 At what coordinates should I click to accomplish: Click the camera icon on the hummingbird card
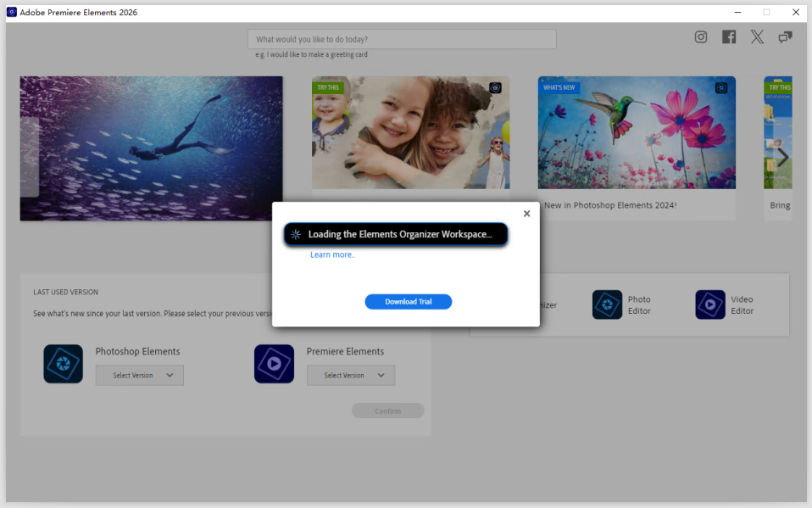coord(721,87)
